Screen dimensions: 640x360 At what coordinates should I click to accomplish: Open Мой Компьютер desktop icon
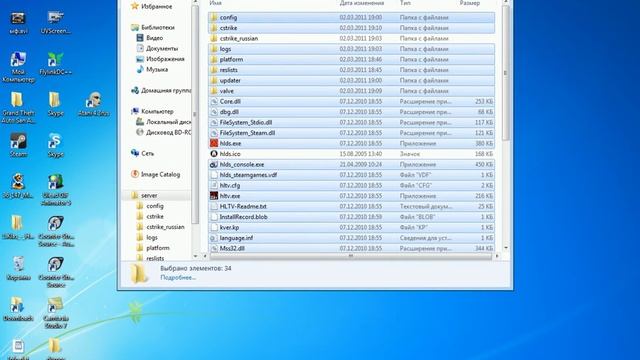[18, 67]
